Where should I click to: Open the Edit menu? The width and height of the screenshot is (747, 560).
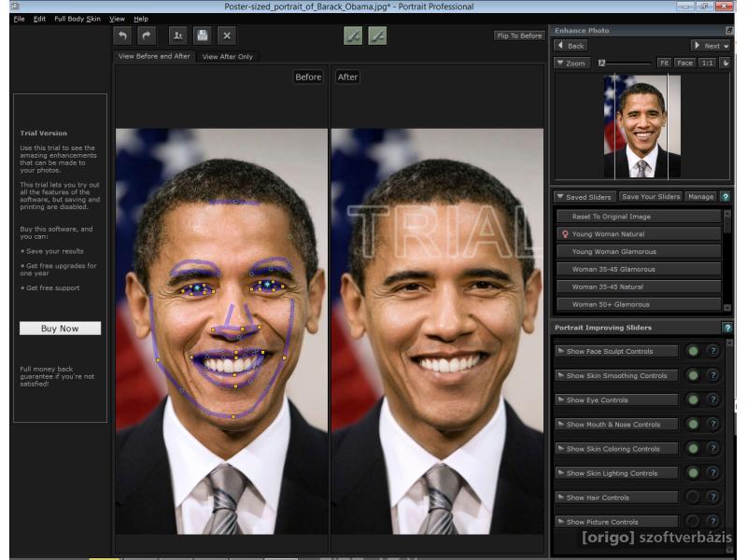39,19
